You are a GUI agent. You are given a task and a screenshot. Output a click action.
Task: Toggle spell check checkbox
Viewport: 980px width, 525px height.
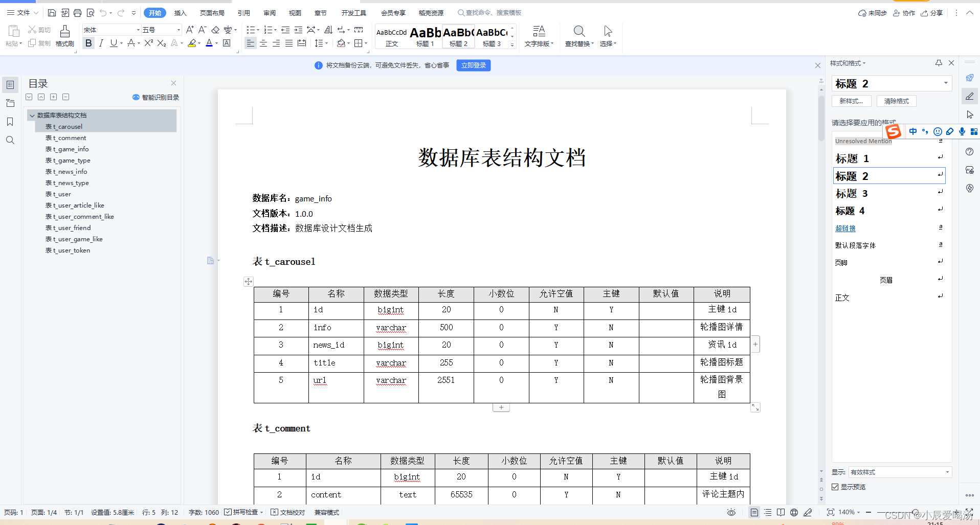tap(228, 512)
